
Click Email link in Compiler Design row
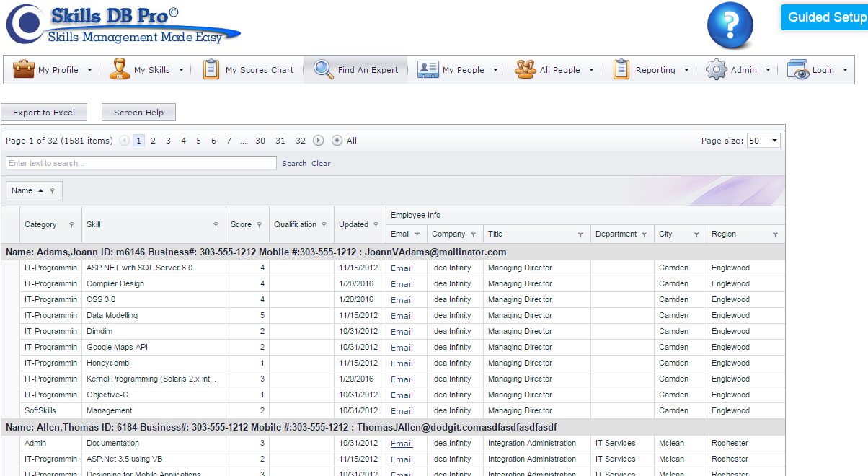pyautogui.click(x=402, y=284)
